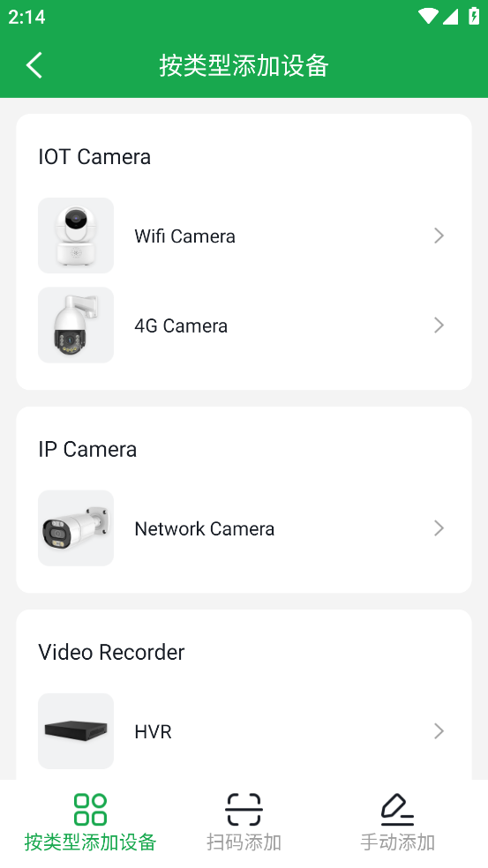Switch to 扫码添加 tab

(x=244, y=842)
